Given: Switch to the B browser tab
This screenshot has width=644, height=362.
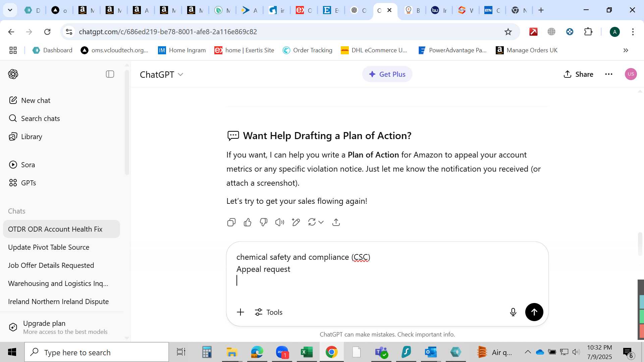Looking at the screenshot, I should (x=413, y=10).
